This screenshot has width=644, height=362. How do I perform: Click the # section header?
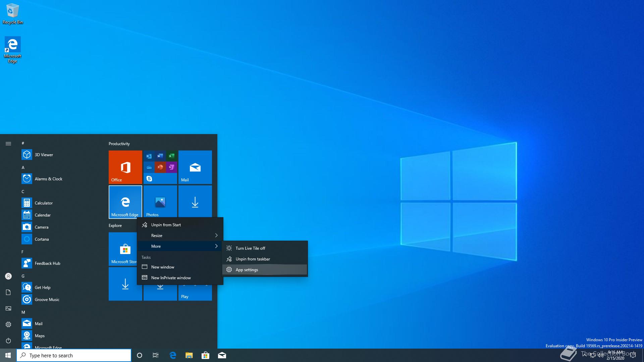coord(23,143)
